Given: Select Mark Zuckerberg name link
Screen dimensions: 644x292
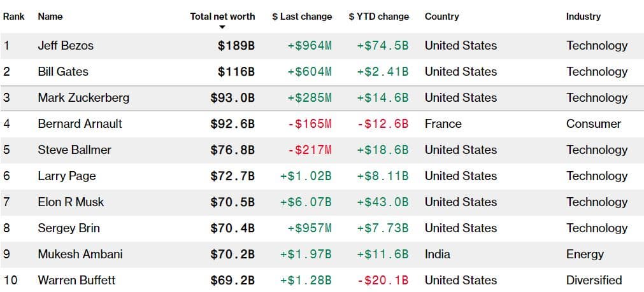Looking at the screenshot, I should [x=83, y=98].
